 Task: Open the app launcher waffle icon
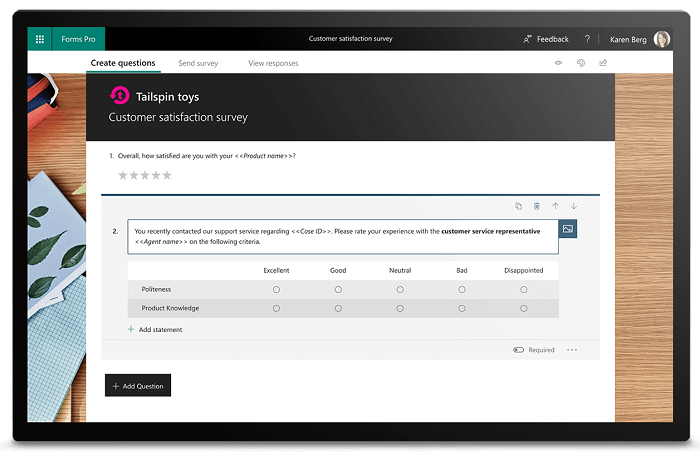click(40, 39)
